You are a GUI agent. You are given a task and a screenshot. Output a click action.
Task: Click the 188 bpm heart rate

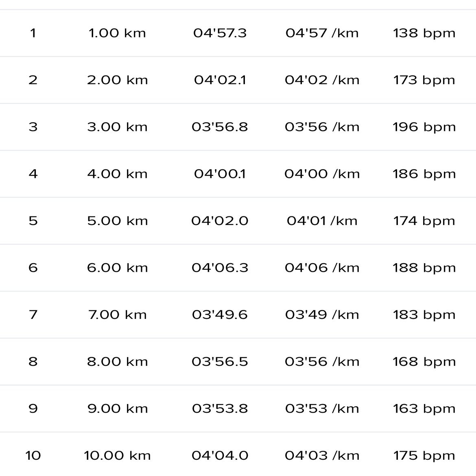(424, 268)
